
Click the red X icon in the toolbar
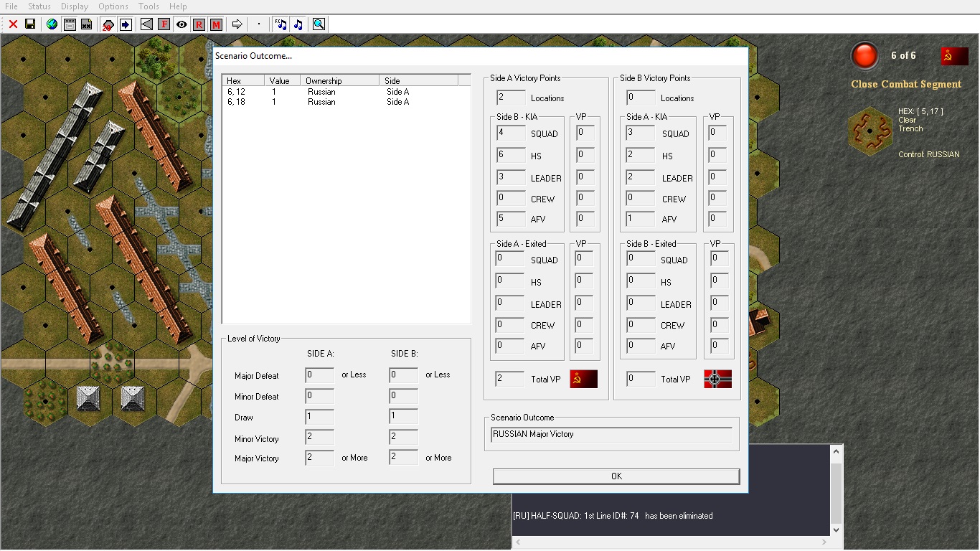pyautogui.click(x=13, y=24)
